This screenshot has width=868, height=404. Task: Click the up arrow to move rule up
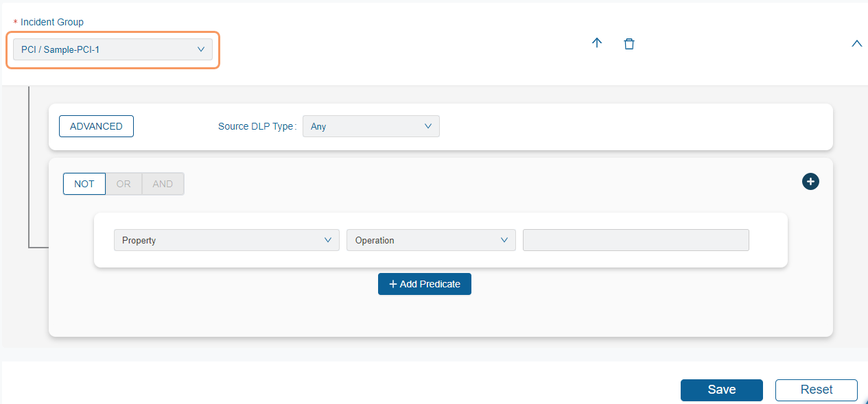[597, 43]
